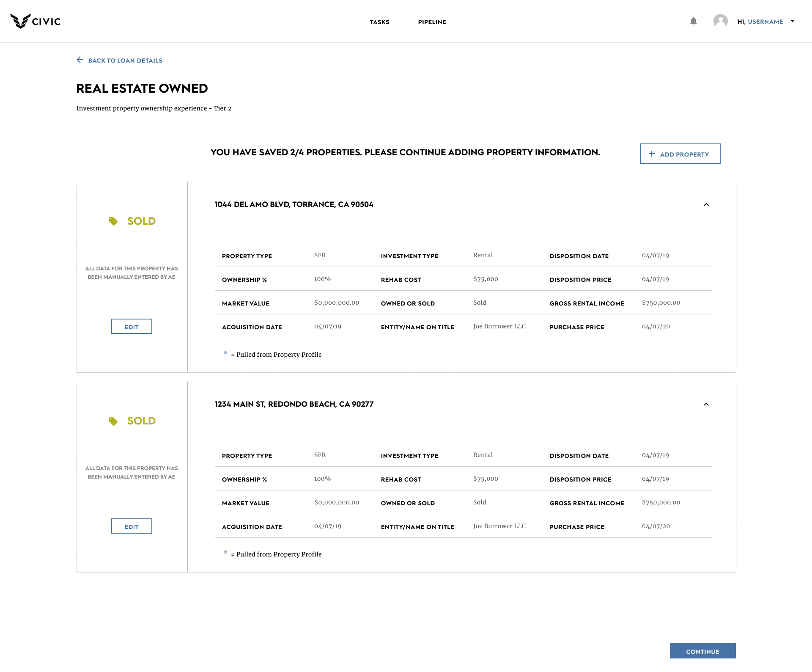
Task: Click 1234 Main St Redondo Beach address heading
Action: 294,404
